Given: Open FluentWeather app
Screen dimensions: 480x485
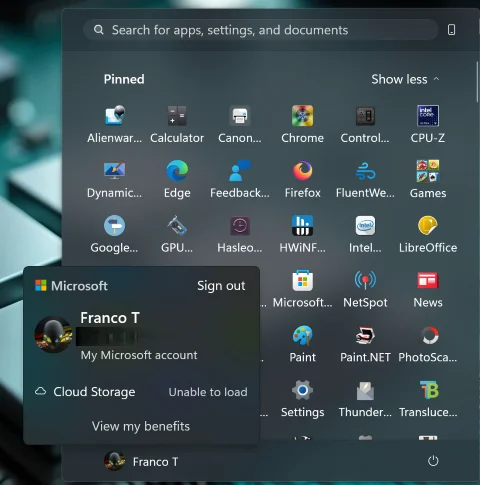Looking at the screenshot, I should click(x=365, y=179).
